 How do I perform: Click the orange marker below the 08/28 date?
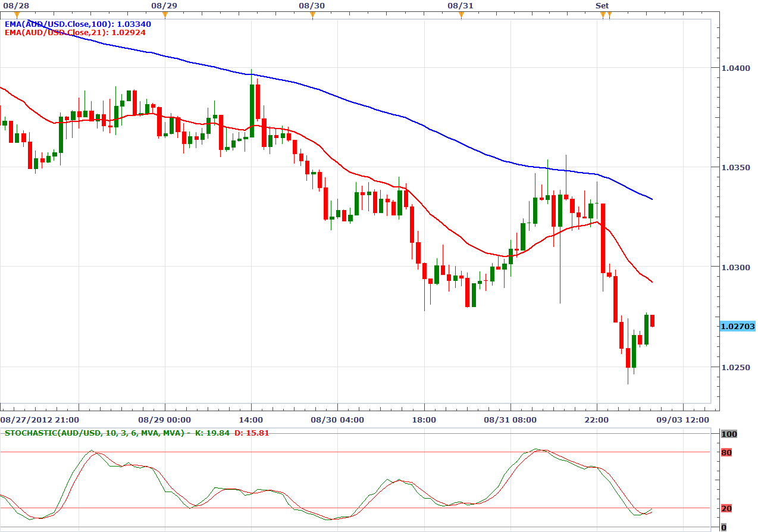pos(17,14)
